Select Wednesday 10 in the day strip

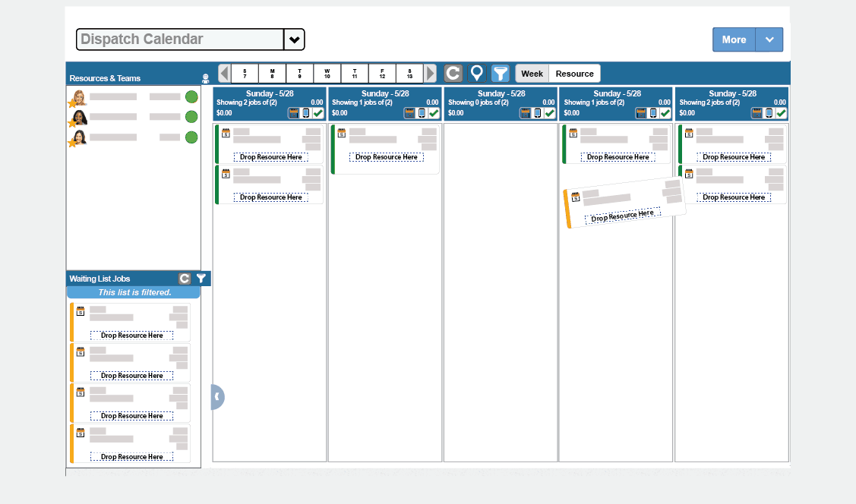(327, 73)
